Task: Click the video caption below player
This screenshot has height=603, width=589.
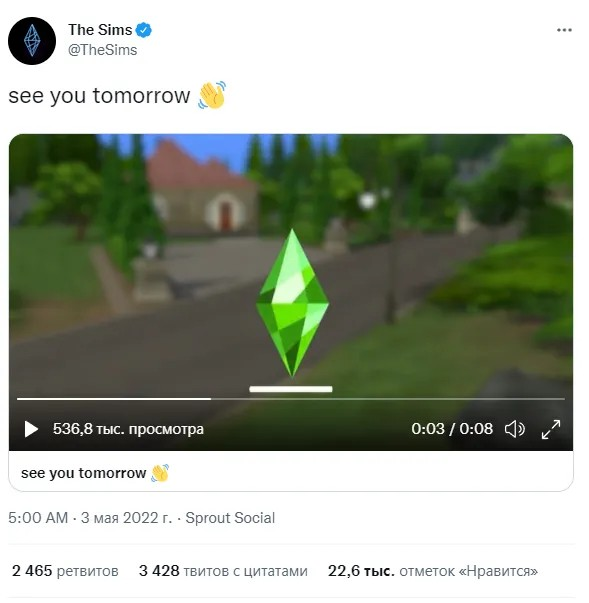Action: (x=95, y=473)
